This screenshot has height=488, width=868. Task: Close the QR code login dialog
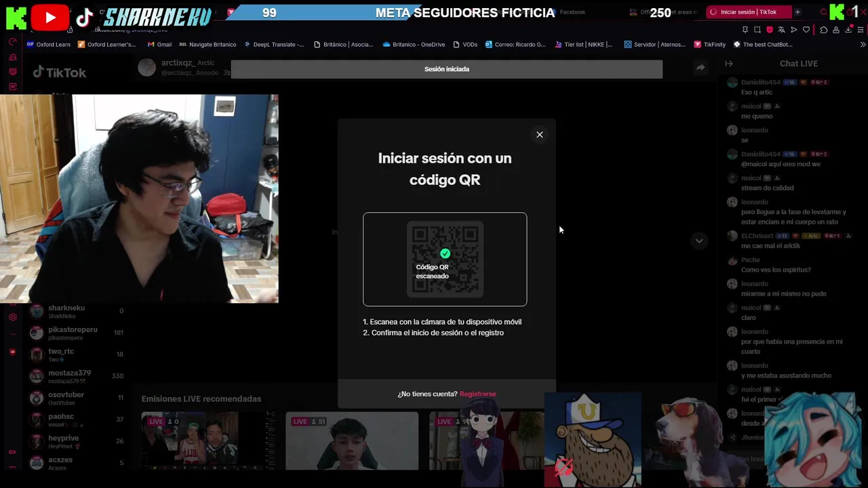point(540,135)
